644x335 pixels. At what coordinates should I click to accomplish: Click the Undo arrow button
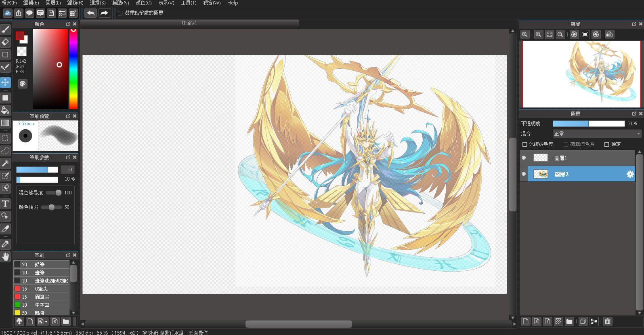tap(90, 13)
